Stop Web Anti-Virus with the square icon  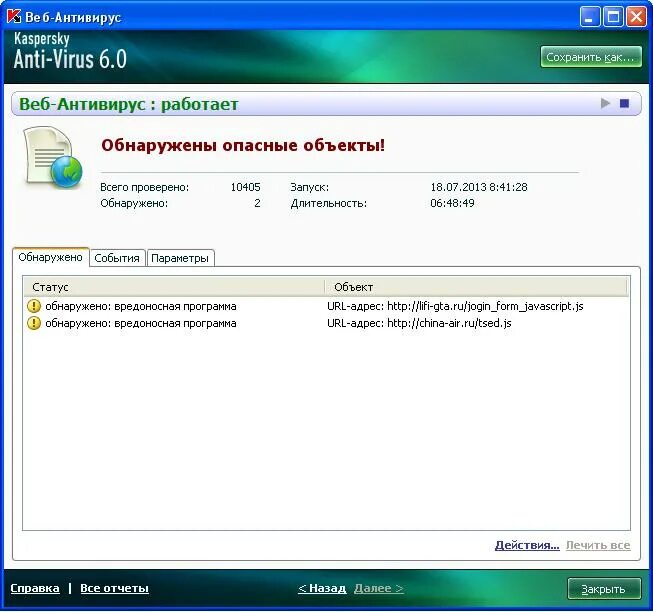[624, 103]
